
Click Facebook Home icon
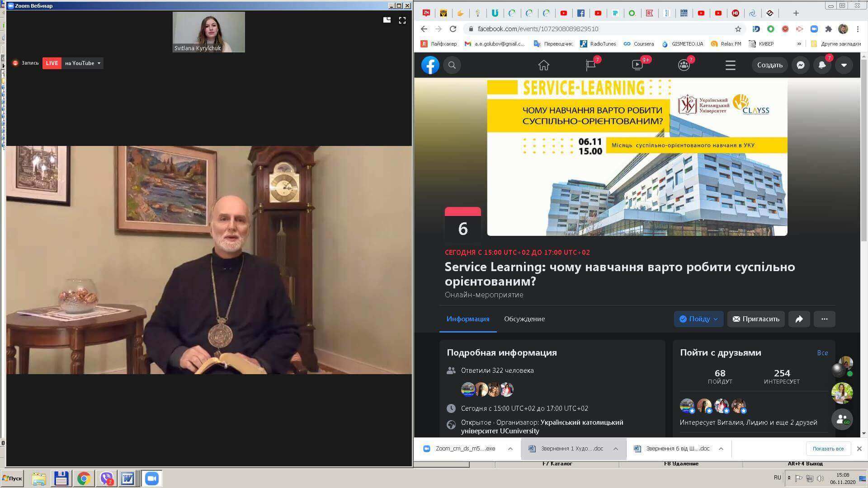(543, 65)
